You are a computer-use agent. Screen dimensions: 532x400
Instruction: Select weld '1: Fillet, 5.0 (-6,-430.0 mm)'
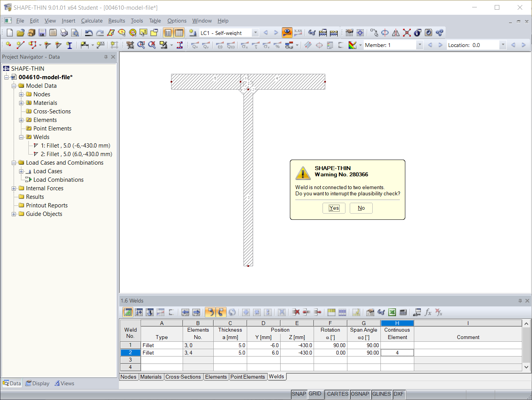[75, 146]
